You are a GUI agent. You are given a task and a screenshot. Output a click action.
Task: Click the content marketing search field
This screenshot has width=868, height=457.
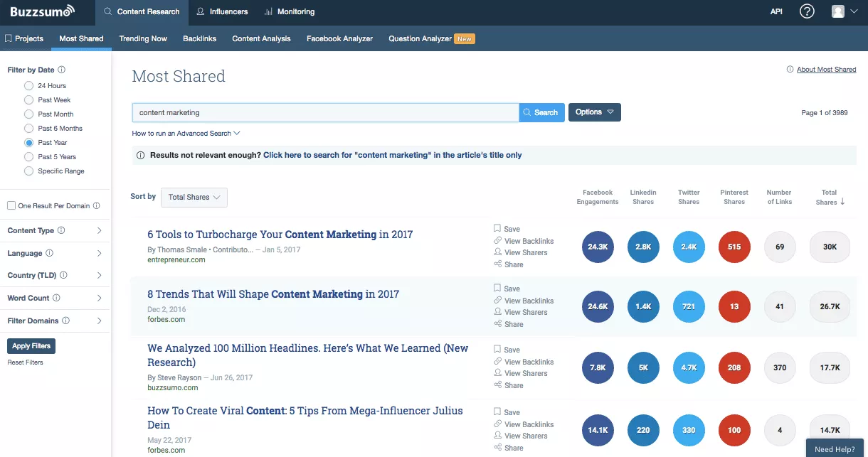tap(325, 112)
